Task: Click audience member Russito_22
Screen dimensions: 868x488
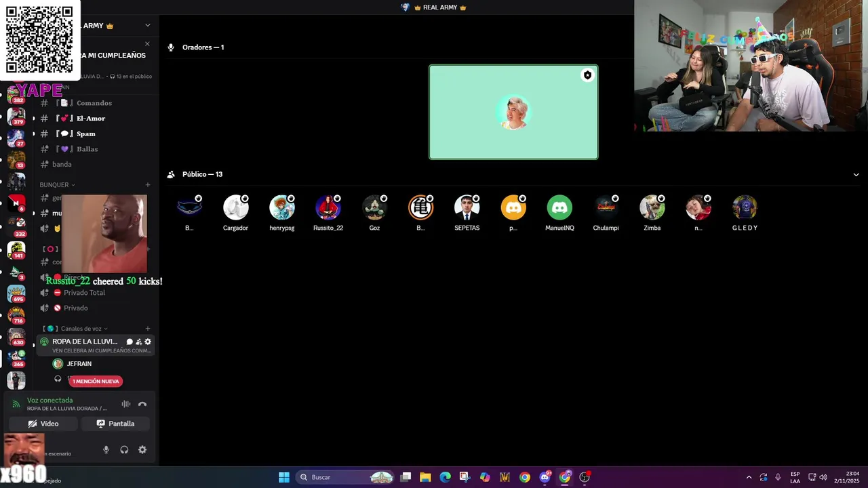Action: pyautogui.click(x=328, y=213)
